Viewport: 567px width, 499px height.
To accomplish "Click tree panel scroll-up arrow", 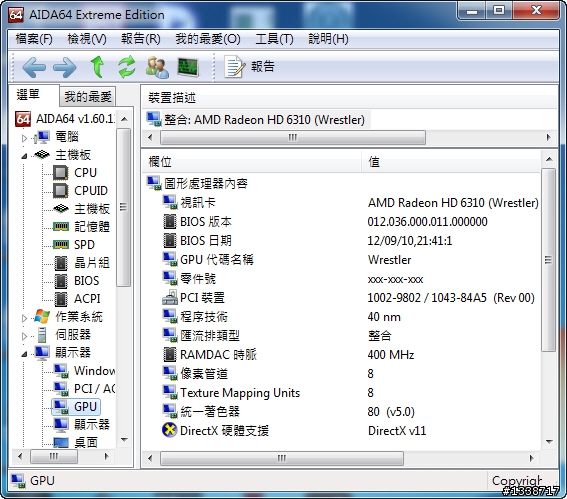I will (124, 119).
